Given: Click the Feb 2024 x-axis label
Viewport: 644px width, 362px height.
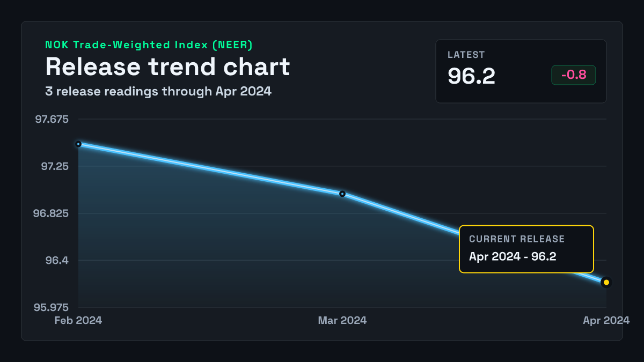Looking at the screenshot, I should point(78,320).
